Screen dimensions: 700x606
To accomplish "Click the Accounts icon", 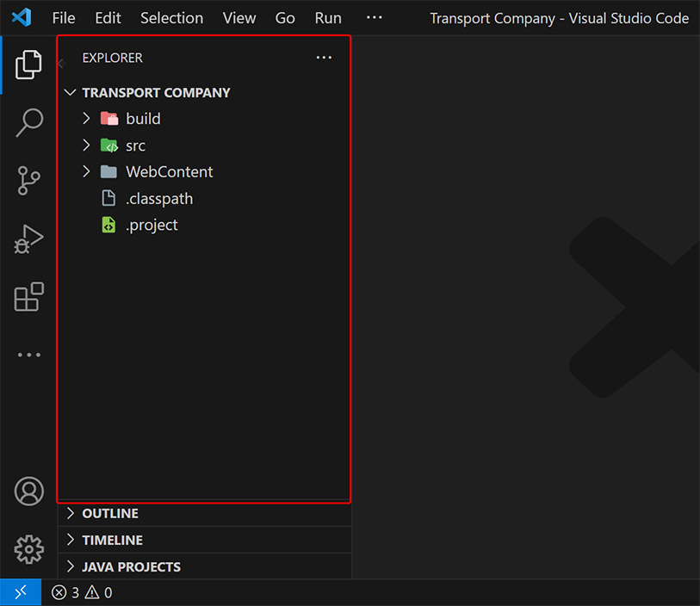I will click(x=28, y=492).
